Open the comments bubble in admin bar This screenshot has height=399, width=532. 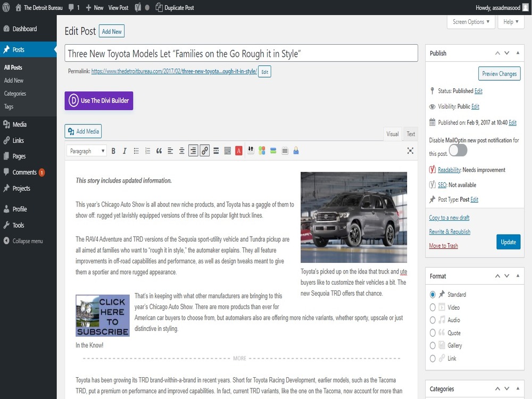[73, 7]
